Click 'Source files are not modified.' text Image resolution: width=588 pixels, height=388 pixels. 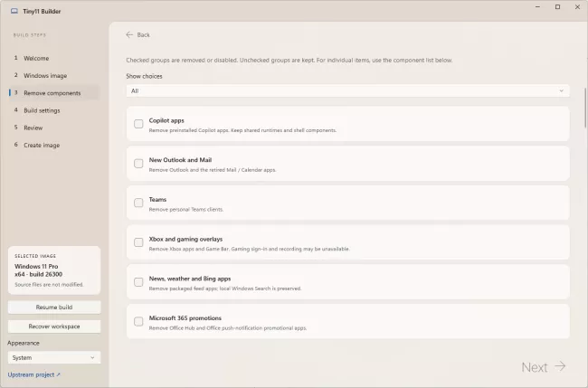point(49,285)
